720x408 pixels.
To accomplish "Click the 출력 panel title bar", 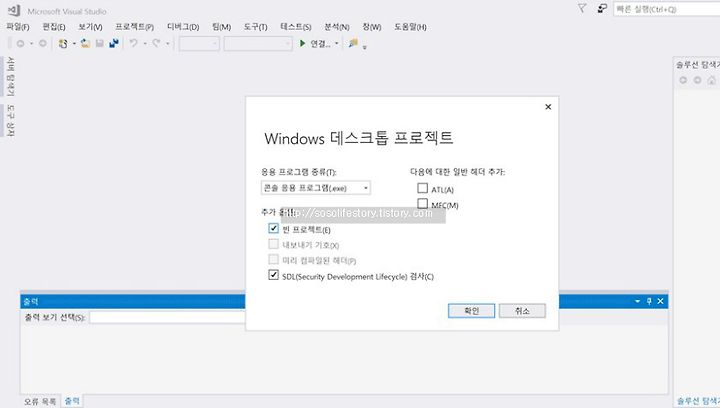I will pos(133,301).
